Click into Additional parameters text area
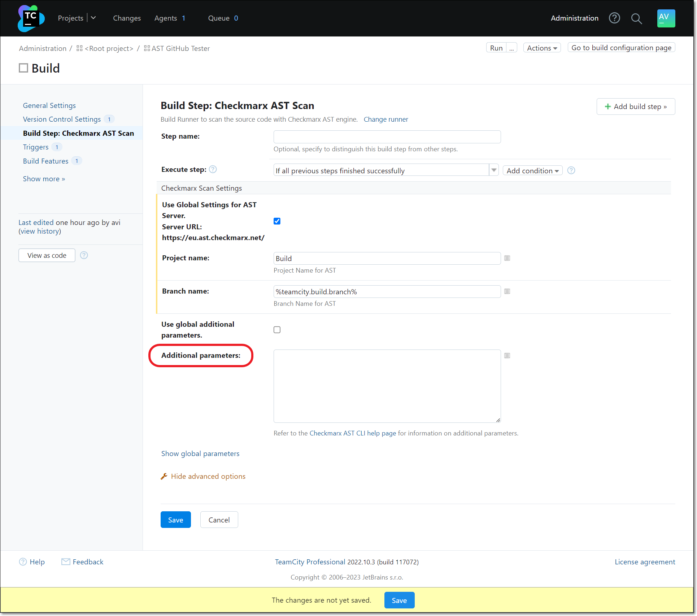 pyautogui.click(x=387, y=386)
